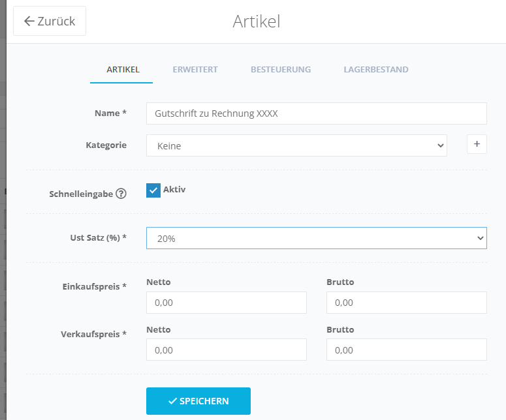Click the Aktiv label next to the checkbox

pyautogui.click(x=174, y=189)
